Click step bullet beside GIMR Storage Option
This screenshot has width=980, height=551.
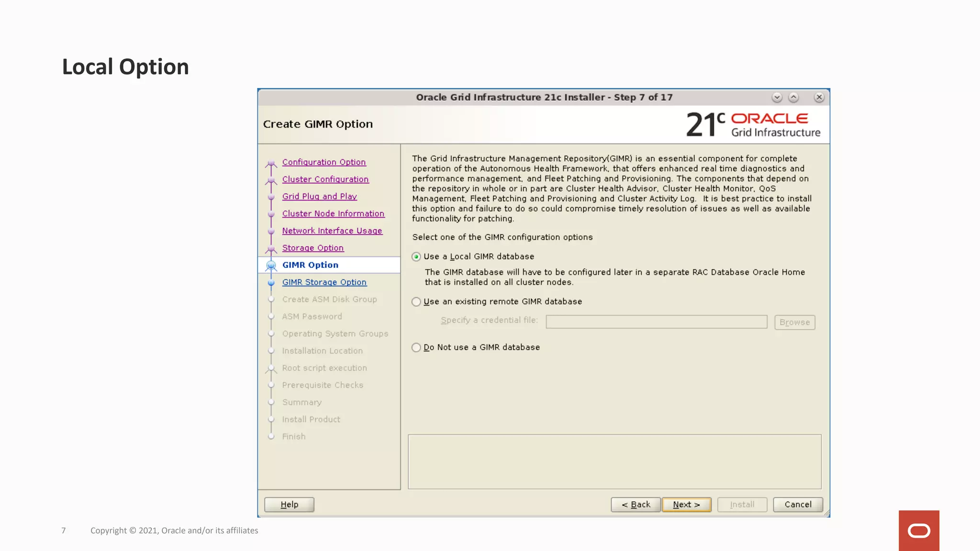(x=271, y=283)
